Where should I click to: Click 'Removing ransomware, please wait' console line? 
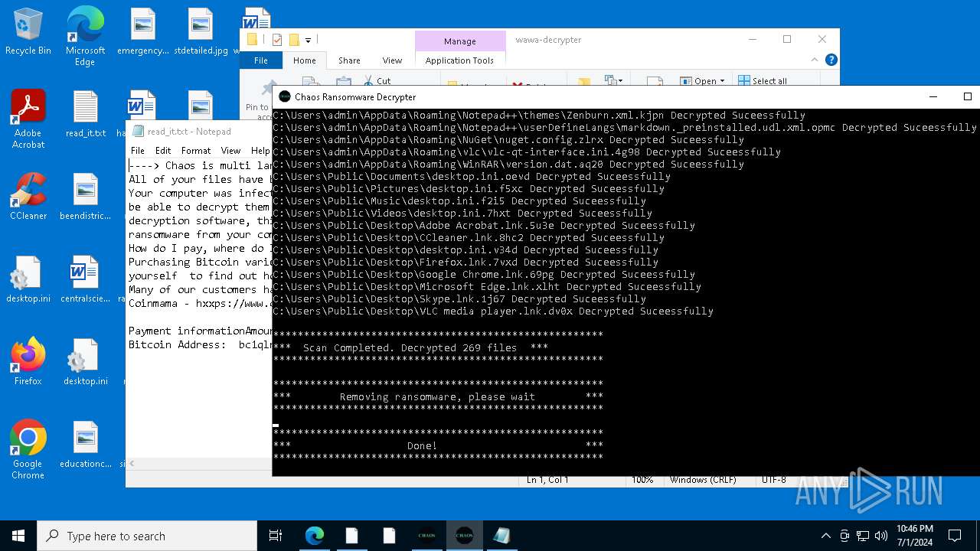437,396
